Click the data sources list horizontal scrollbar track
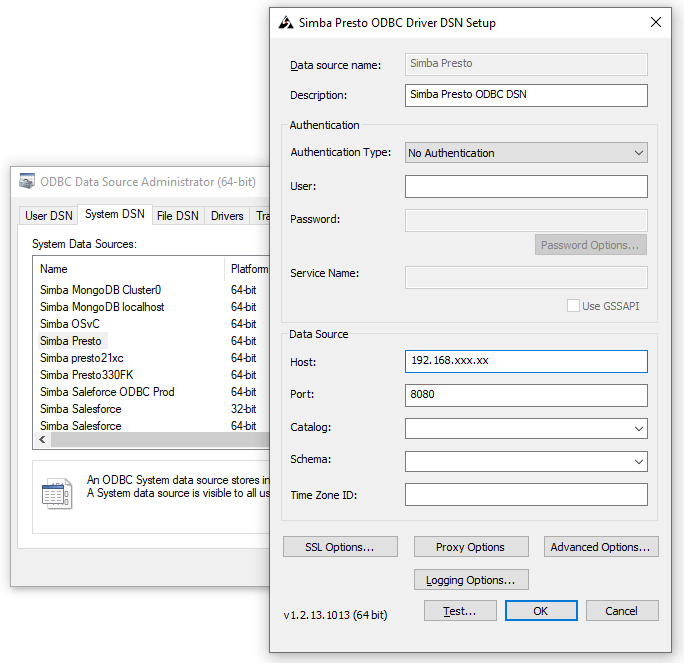Screen dimensions: 684x663 coord(160,440)
